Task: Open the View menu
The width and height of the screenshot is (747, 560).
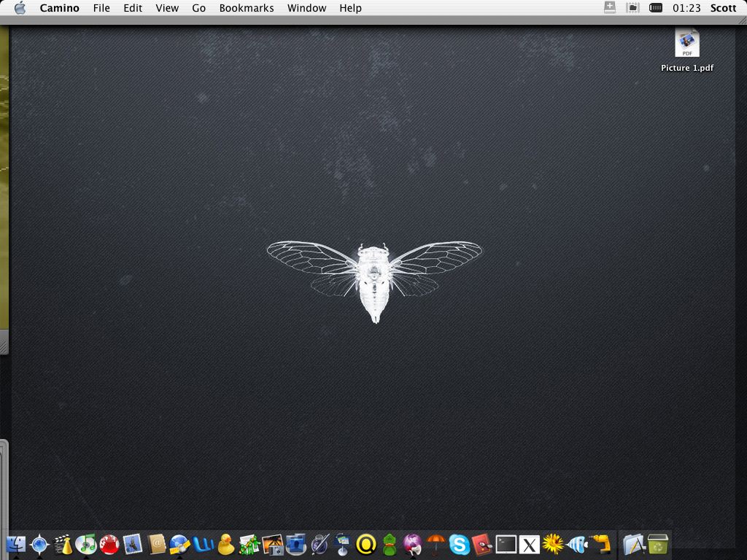Action: tap(167, 8)
